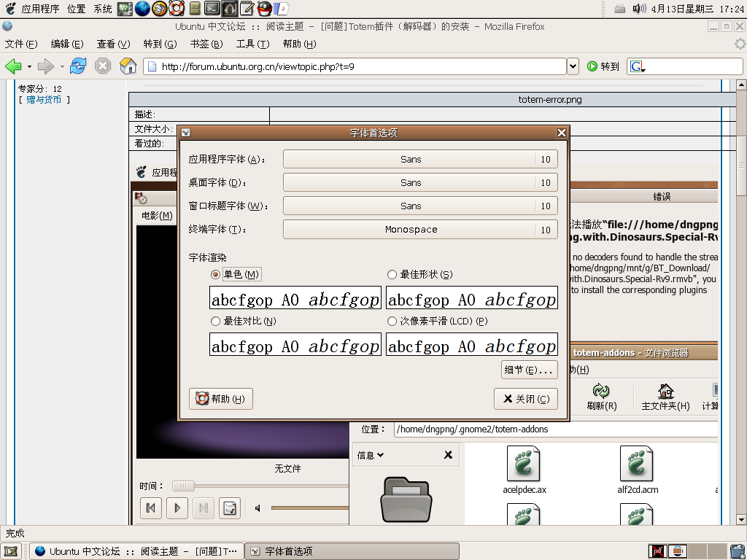Screen dimensions: 747x560
Task: Click into the Firefox URL address field
Action: coord(355,66)
